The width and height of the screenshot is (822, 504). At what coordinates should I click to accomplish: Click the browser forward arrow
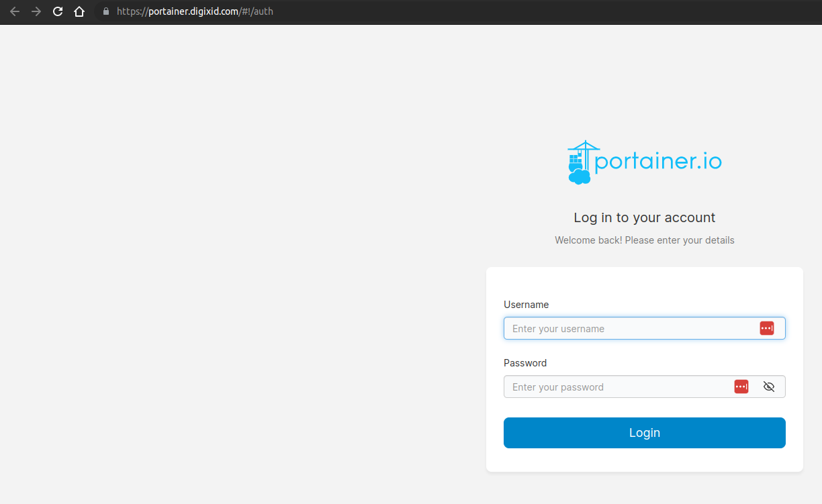point(36,11)
